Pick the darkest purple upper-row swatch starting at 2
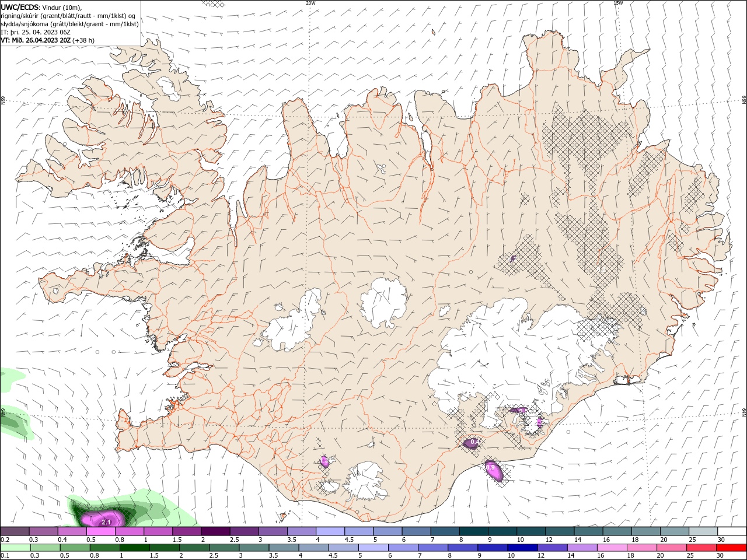Image resolution: width=747 pixels, height=560 pixels. tap(215, 531)
